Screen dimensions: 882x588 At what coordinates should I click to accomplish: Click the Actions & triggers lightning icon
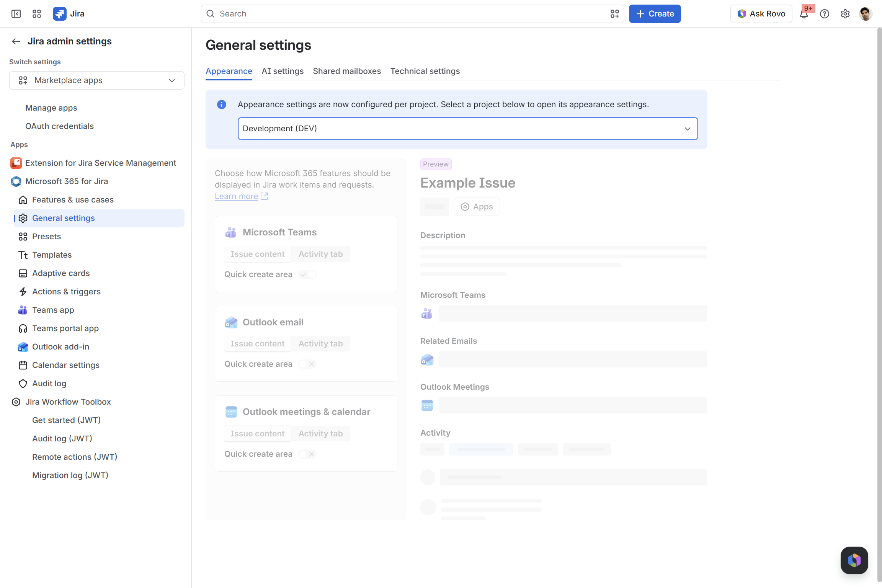23,292
